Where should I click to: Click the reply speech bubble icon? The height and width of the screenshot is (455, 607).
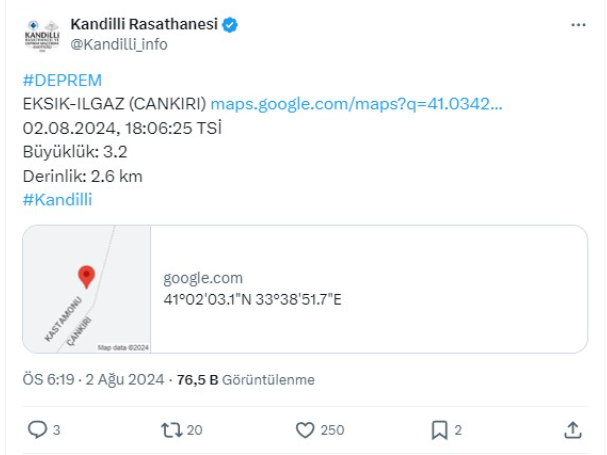click(x=36, y=430)
